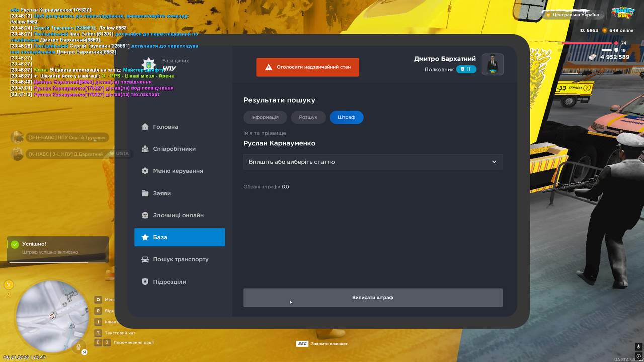
Task: Click Дмитро Бархатний's profile picture
Action: [493, 64]
